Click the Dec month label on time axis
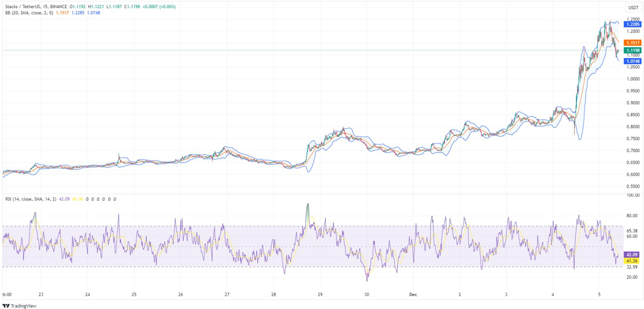This screenshot has width=644, height=309. point(413,295)
